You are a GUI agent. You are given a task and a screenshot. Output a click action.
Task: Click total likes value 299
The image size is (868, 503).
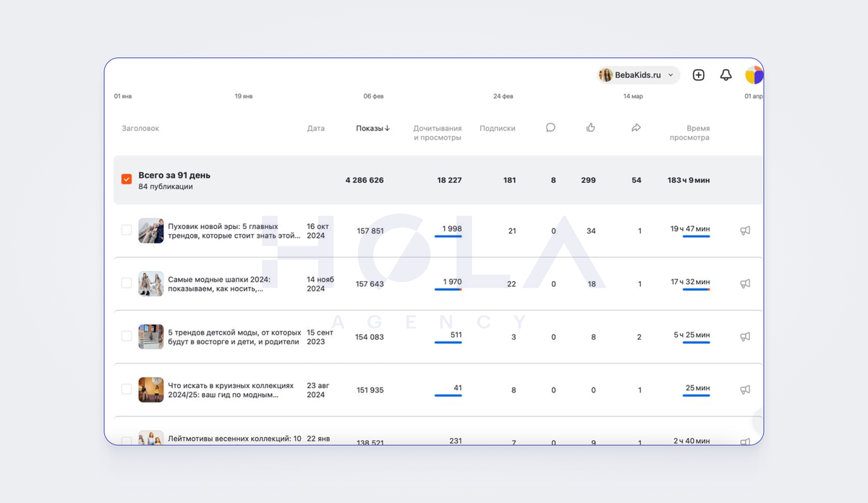pyautogui.click(x=588, y=180)
